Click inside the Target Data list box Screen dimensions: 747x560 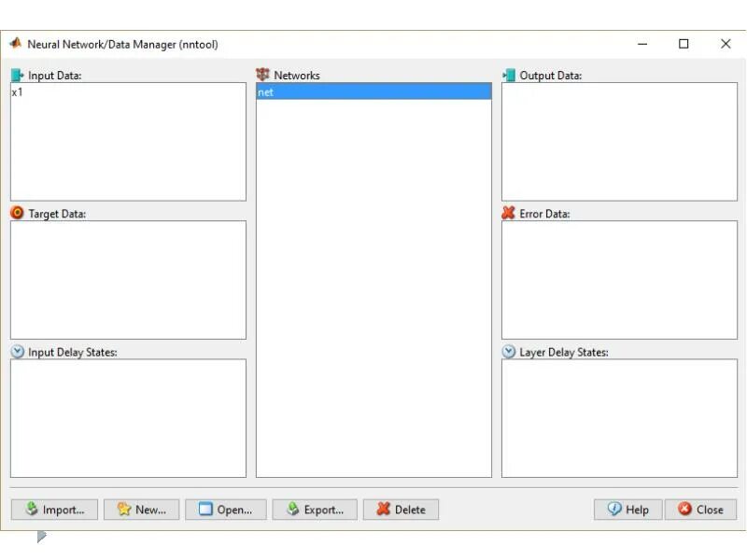128,280
